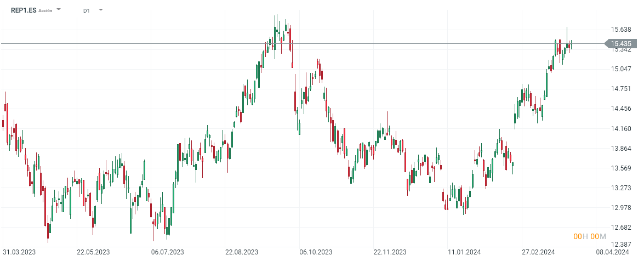
Task: Click the 15.047 price axis label
Action: 621,69
